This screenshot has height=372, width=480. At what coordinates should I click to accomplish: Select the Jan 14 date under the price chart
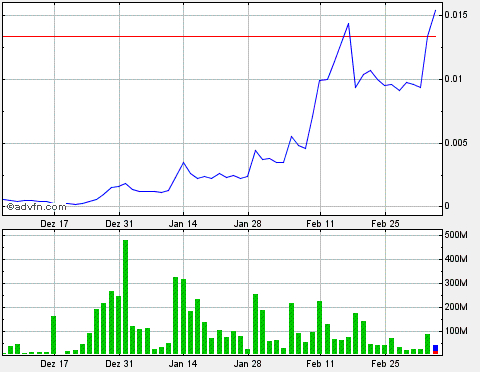(183, 224)
